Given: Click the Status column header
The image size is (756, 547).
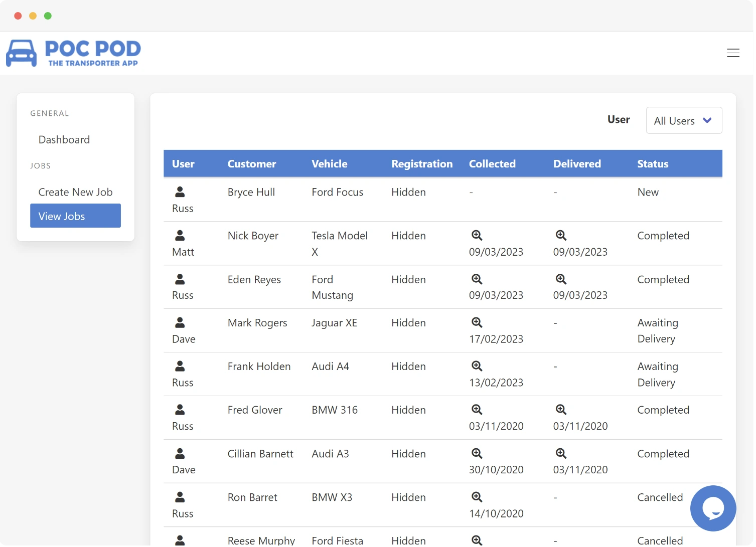Looking at the screenshot, I should [x=653, y=163].
